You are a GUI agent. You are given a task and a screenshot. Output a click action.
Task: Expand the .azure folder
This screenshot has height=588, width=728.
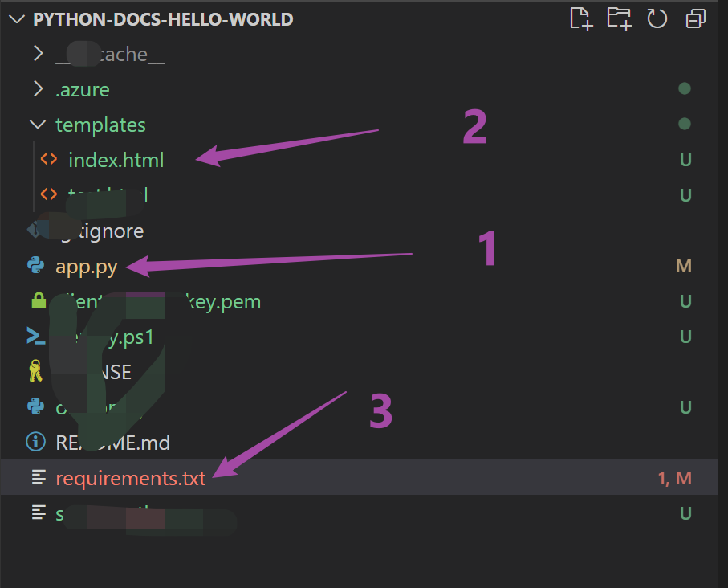click(x=38, y=89)
